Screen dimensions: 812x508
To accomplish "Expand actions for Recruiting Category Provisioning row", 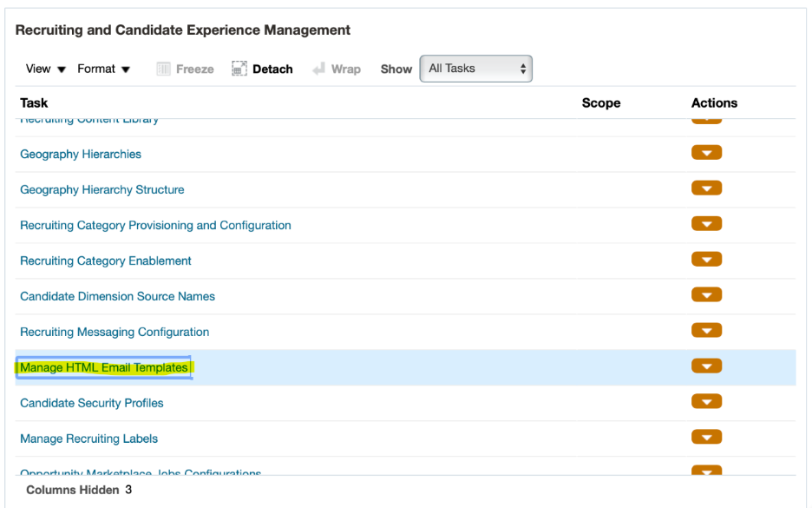I will [706, 224].
